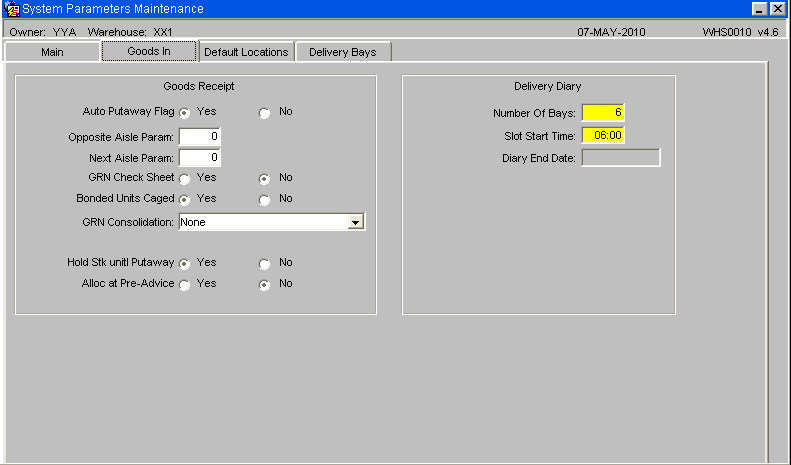Switch to the Main tab
This screenshot has width=791, height=465.
52,52
